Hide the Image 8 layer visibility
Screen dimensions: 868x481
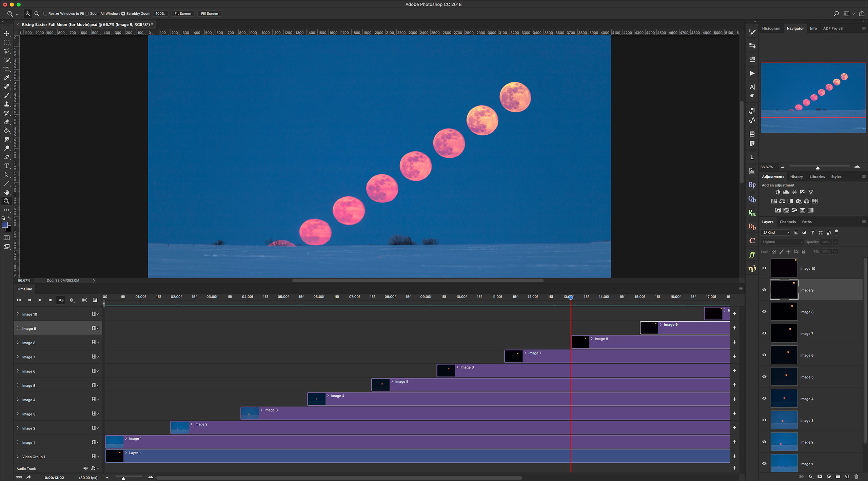pos(764,311)
